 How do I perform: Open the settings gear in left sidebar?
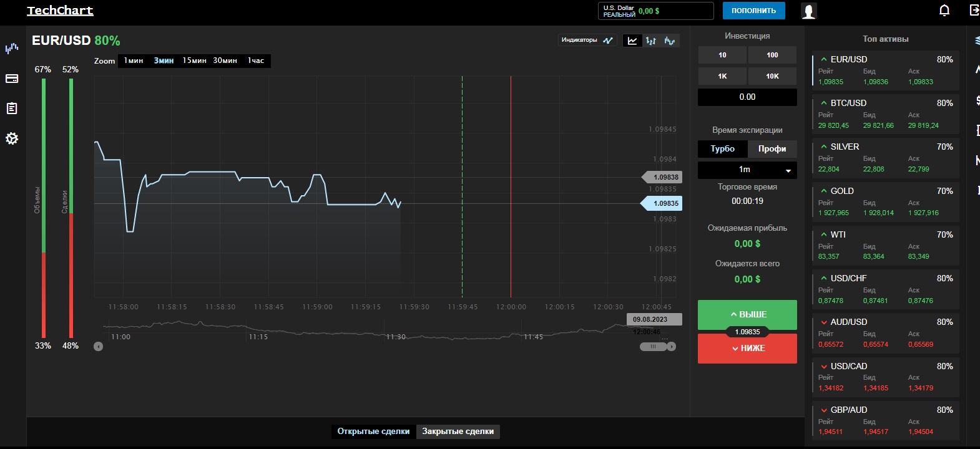click(x=12, y=138)
